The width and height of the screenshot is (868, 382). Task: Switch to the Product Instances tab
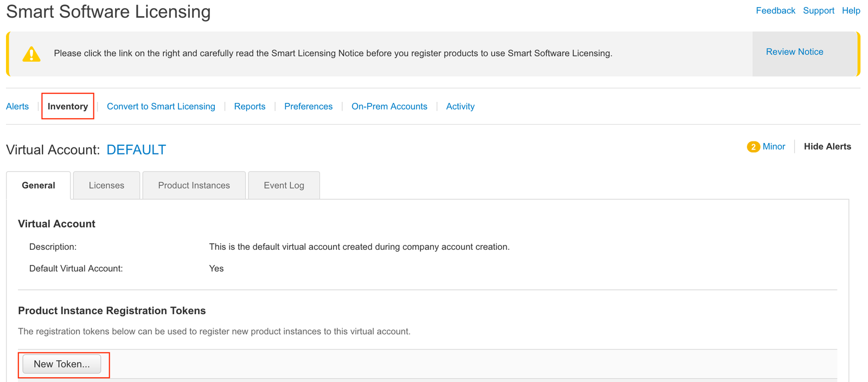click(x=194, y=185)
